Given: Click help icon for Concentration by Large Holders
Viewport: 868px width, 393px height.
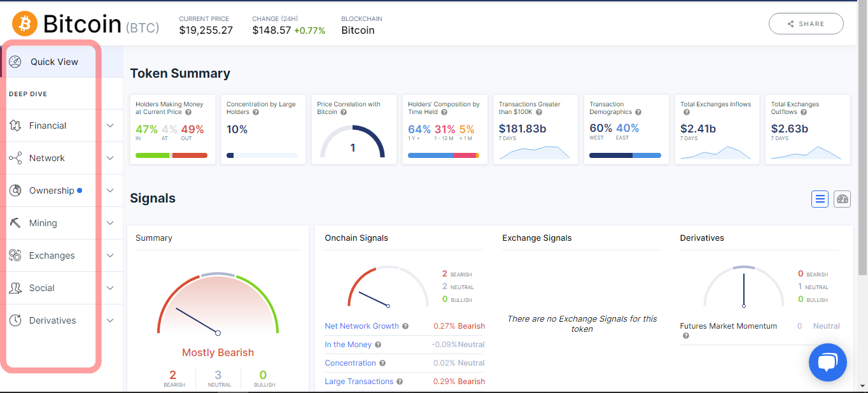Looking at the screenshot, I should (256, 112).
